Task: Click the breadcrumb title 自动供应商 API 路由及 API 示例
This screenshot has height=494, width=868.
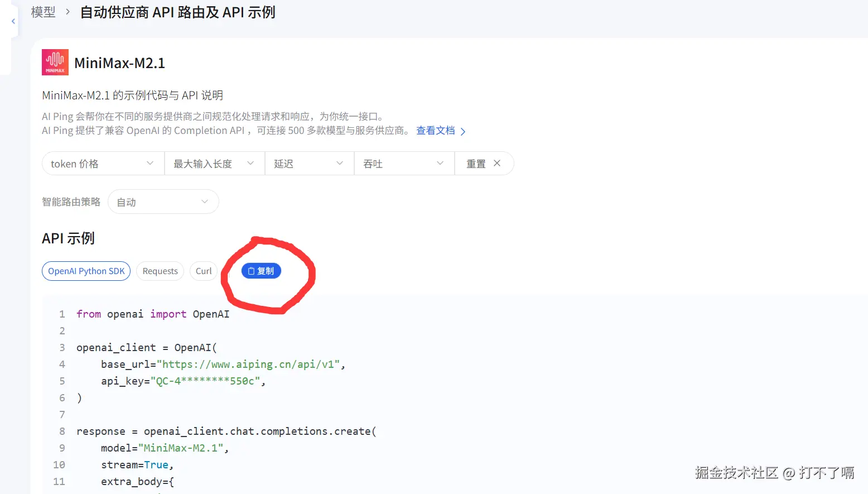Action: (x=178, y=12)
